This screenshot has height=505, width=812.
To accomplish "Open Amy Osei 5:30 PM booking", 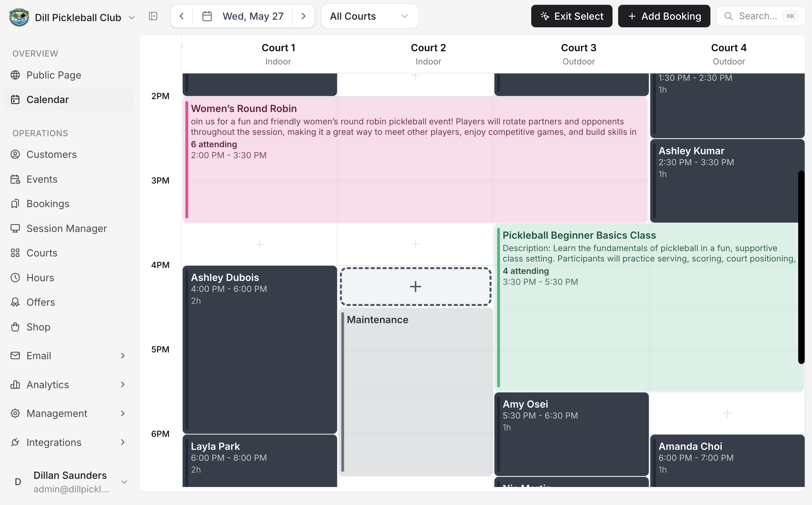I will tap(571, 434).
